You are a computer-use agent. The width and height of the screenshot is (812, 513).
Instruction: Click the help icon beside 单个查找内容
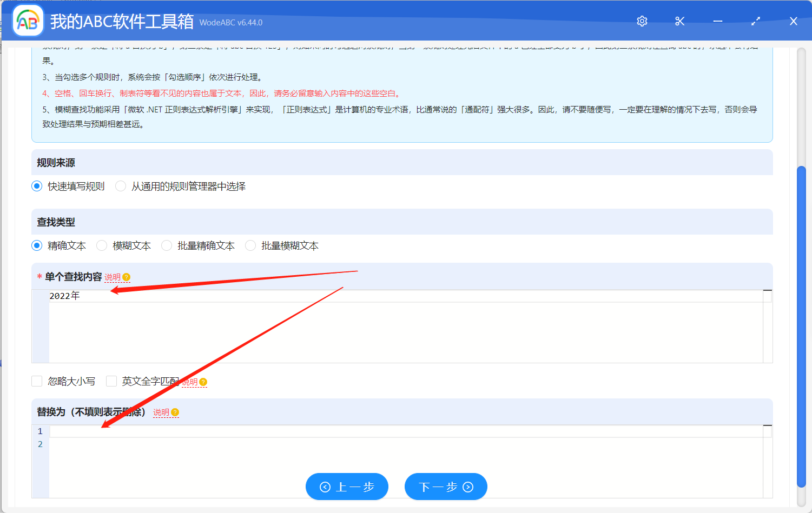127,277
